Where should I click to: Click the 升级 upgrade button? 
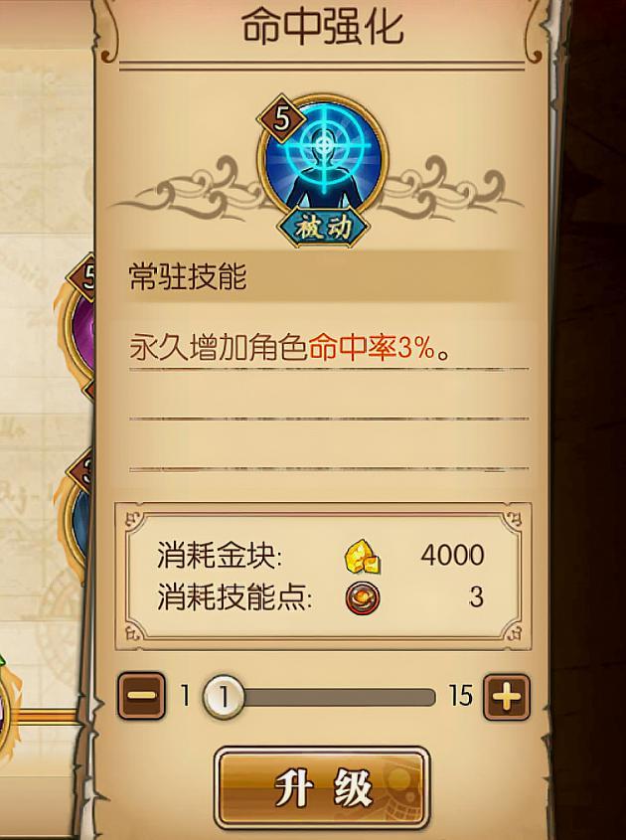pyautogui.click(x=322, y=788)
